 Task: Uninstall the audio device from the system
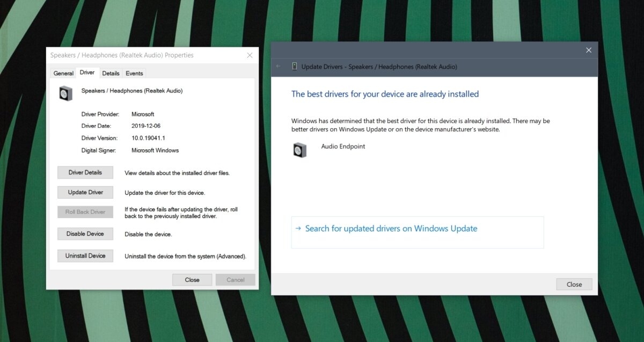pyautogui.click(x=85, y=256)
